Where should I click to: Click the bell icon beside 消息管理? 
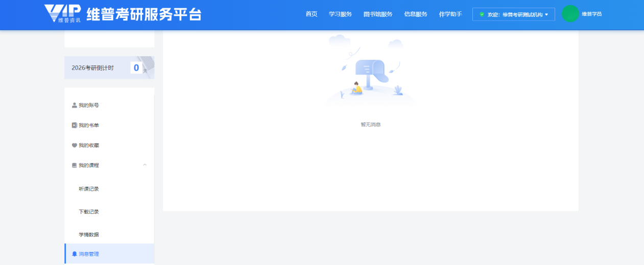pyautogui.click(x=75, y=254)
